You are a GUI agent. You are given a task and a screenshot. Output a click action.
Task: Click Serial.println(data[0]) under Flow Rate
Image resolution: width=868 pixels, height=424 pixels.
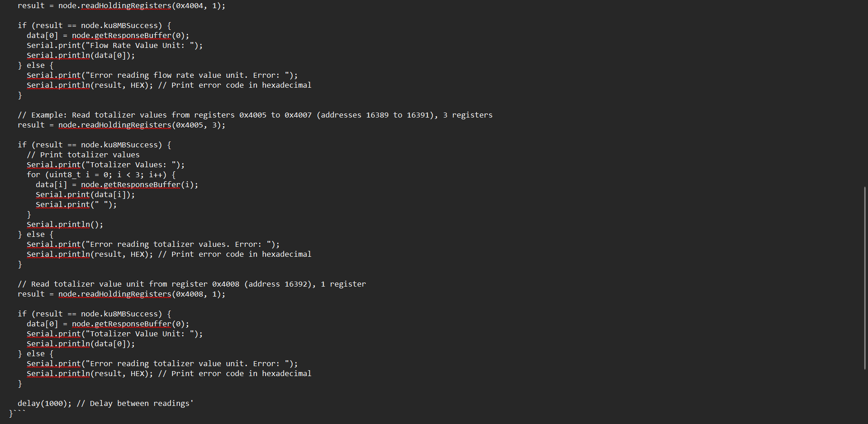(x=81, y=55)
